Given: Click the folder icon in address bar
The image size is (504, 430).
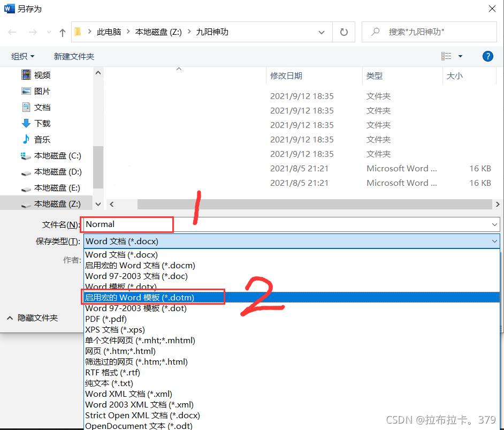Looking at the screenshot, I should pyautogui.click(x=78, y=32).
